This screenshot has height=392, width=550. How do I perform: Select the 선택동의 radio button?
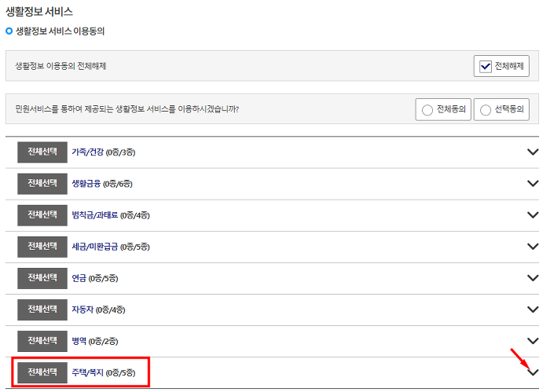[485, 110]
